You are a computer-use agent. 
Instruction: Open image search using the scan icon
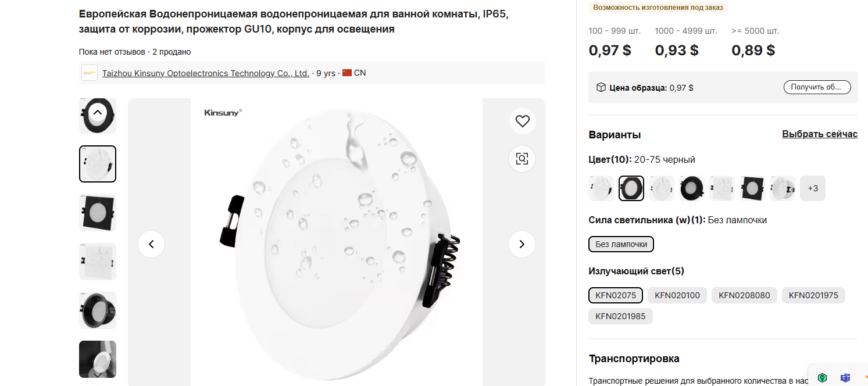click(522, 159)
